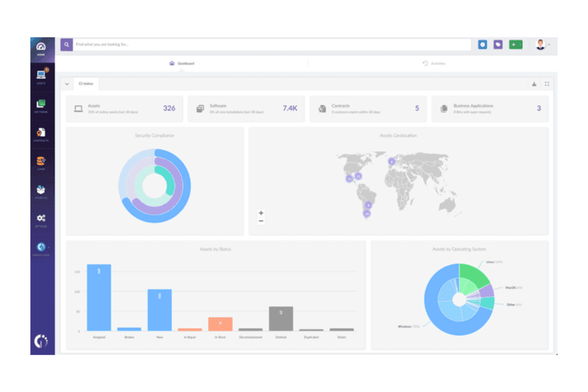
Task: Click the New bar in Assets by Status
Action: pyautogui.click(x=160, y=310)
